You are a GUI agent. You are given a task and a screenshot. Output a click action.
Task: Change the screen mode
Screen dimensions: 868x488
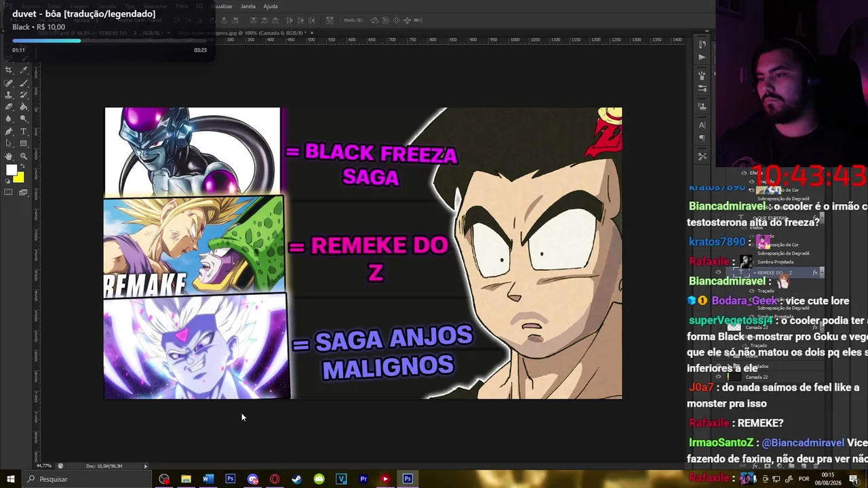coord(24,192)
